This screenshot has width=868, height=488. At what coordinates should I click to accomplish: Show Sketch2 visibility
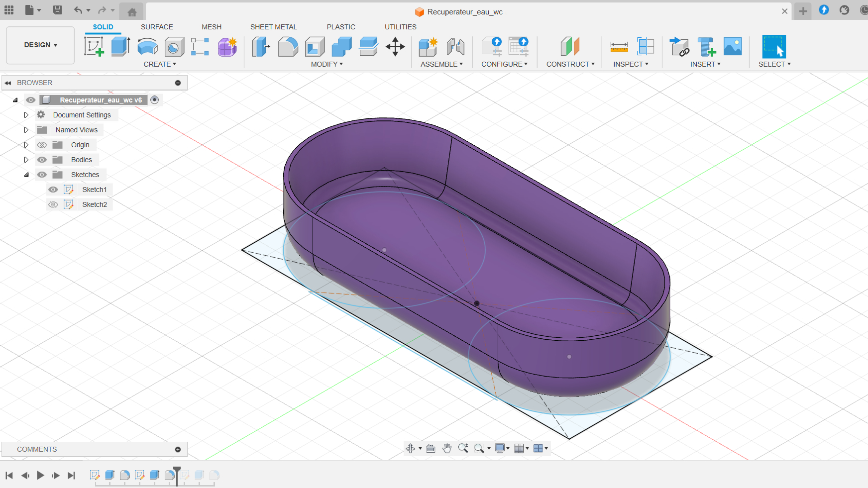[53, 204]
